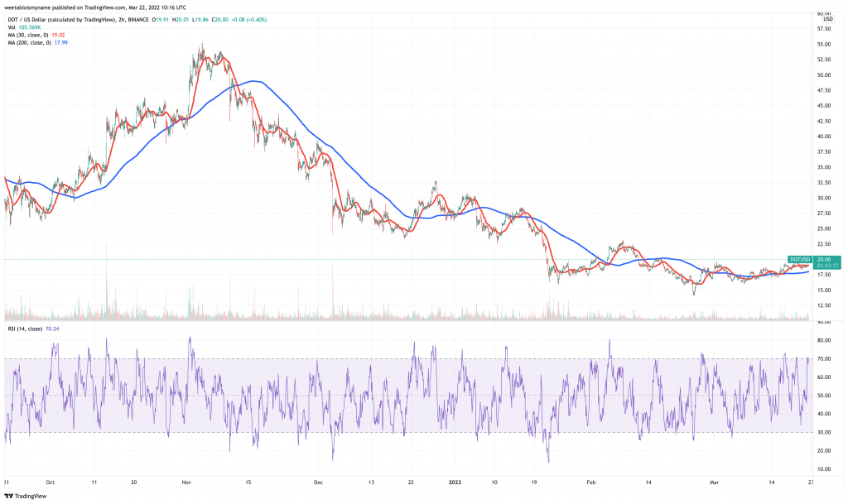
Task: Click 37.50 on the price axis
Action: tap(824, 151)
